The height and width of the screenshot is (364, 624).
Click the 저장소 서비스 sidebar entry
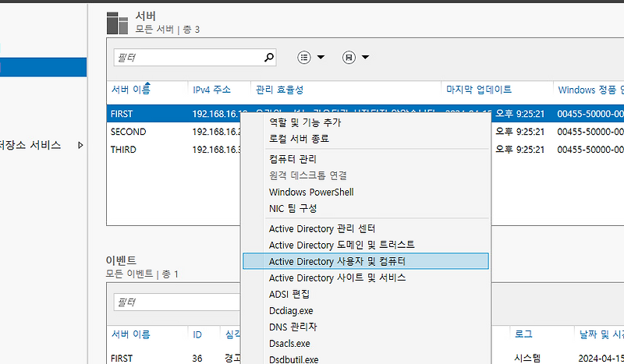[x=30, y=145]
